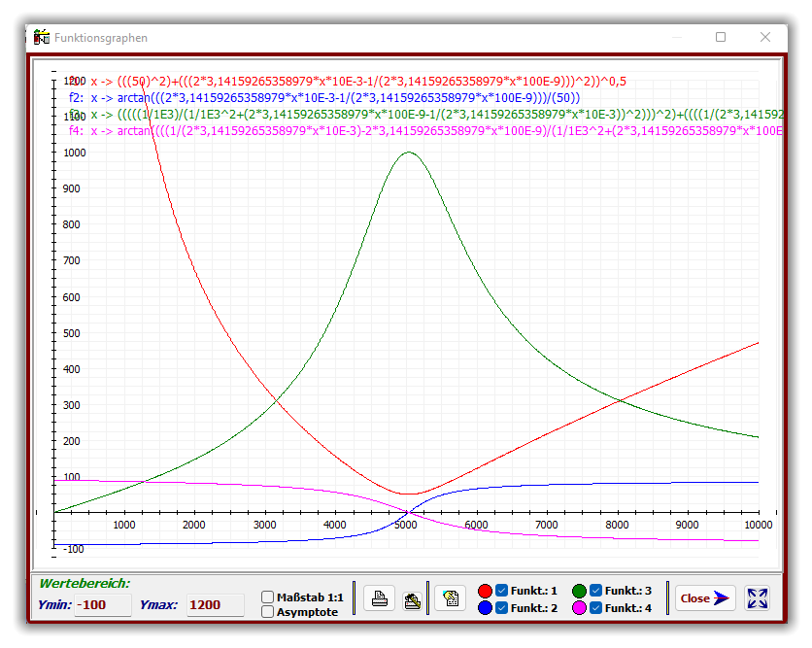This screenshot has height=648, width=812.
Task: Maximize the Funktionsgraphen window
Action: [721, 37]
